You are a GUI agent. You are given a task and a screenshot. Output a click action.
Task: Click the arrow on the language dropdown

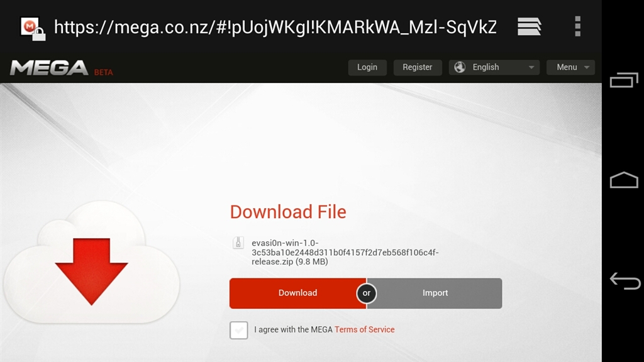(531, 67)
